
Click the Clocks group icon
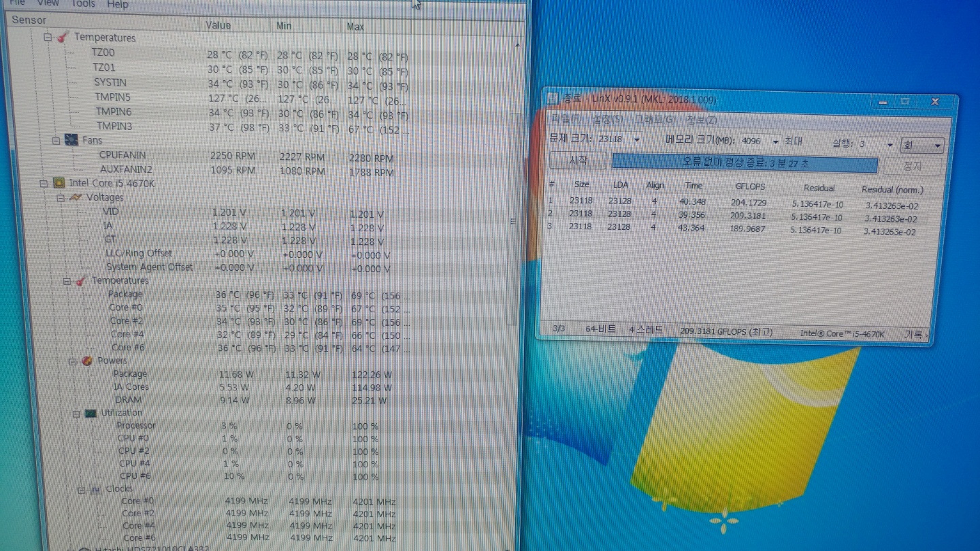click(x=95, y=489)
